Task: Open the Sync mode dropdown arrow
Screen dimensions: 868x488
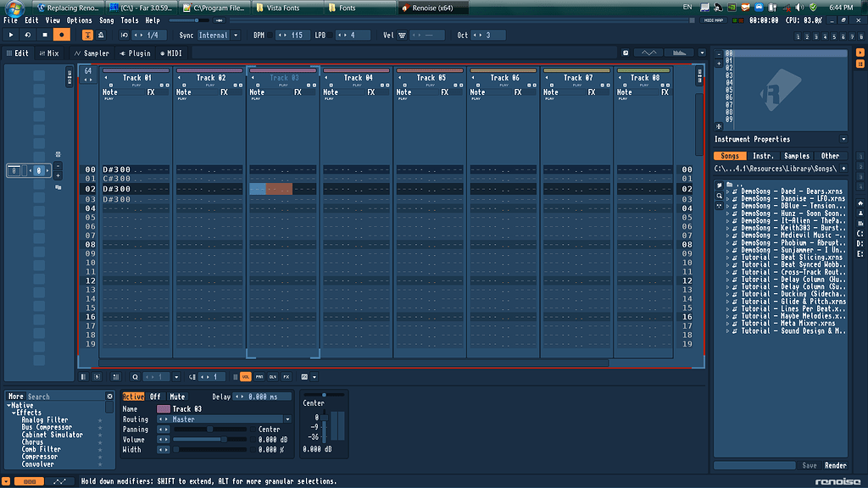Action: click(x=236, y=36)
